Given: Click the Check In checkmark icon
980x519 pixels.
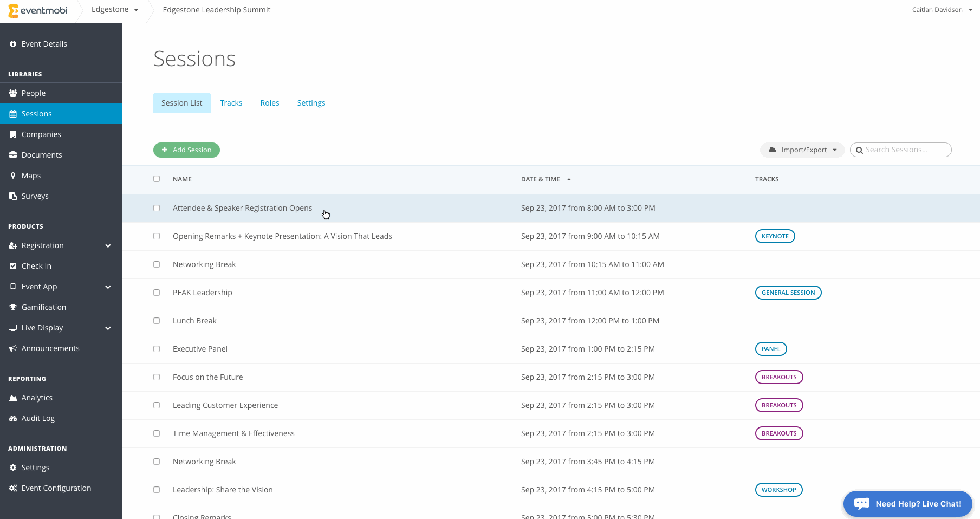Looking at the screenshot, I should point(13,266).
